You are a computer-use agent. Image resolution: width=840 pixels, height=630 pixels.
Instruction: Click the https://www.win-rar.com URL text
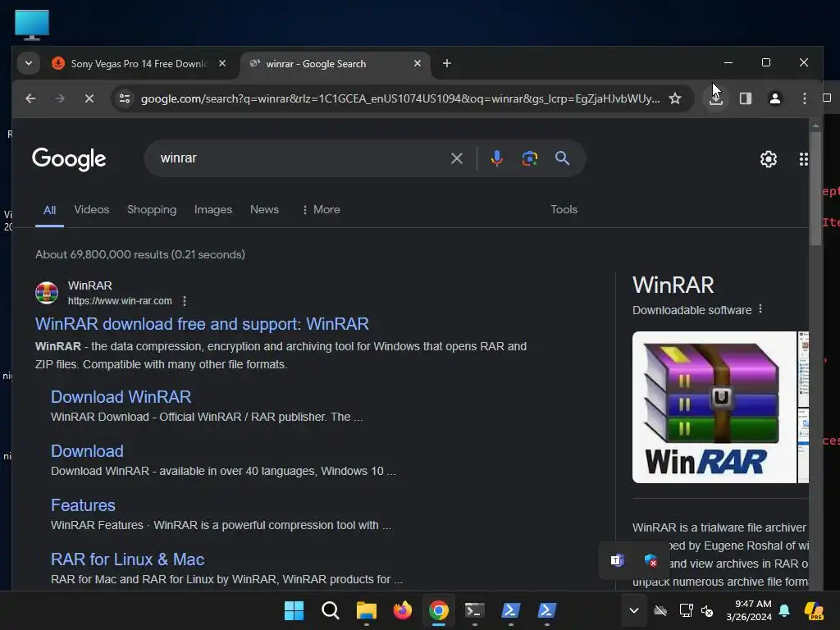[x=120, y=301]
